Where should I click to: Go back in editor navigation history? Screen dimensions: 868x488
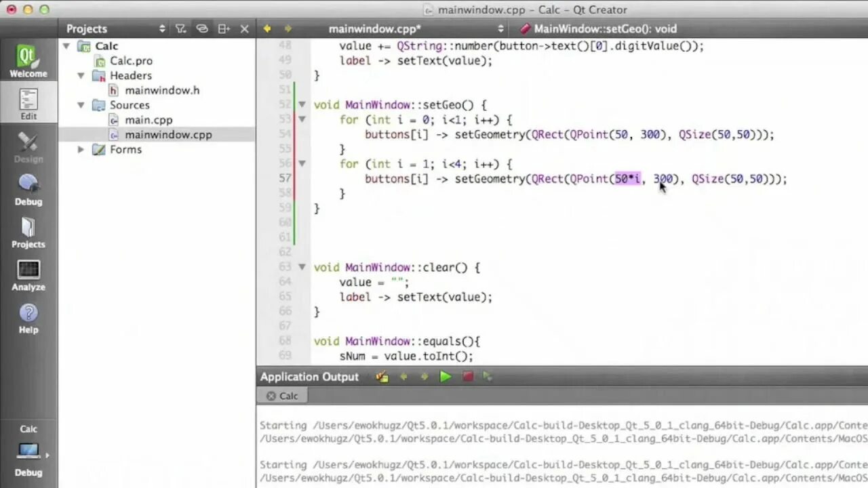pyautogui.click(x=267, y=28)
